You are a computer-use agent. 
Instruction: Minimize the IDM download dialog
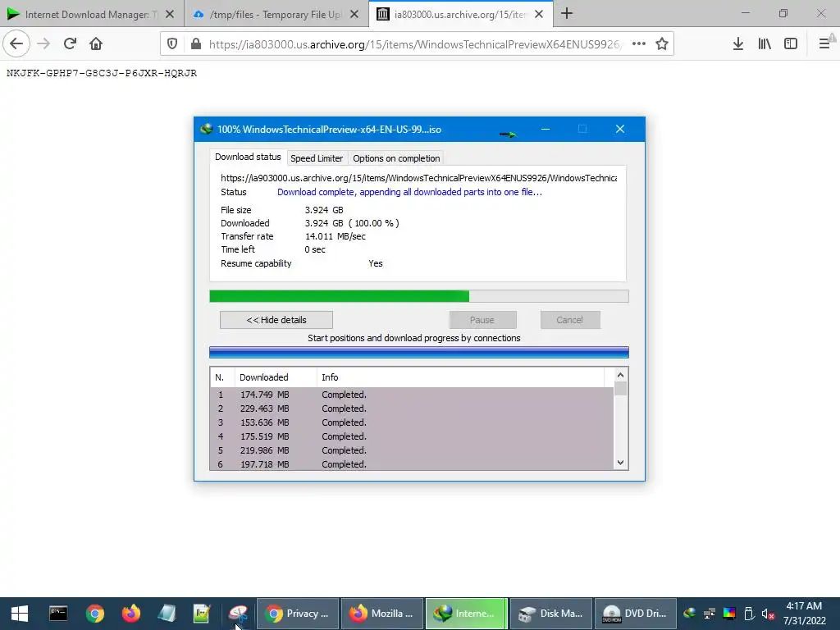(546, 129)
